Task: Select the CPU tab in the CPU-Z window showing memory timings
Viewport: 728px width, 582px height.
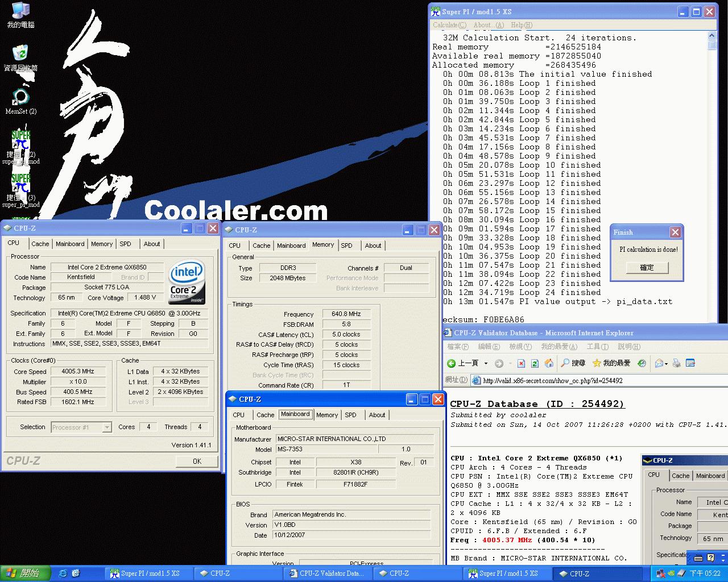Action: 234,246
